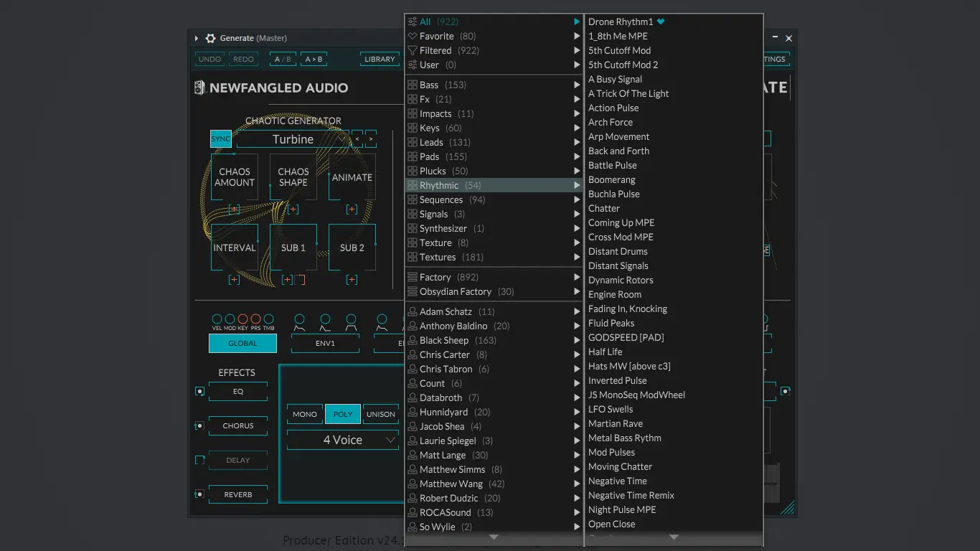The width and height of the screenshot is (980, 551).
Task: Click the All presets sliders icon
Action: (x=413, y=22)
